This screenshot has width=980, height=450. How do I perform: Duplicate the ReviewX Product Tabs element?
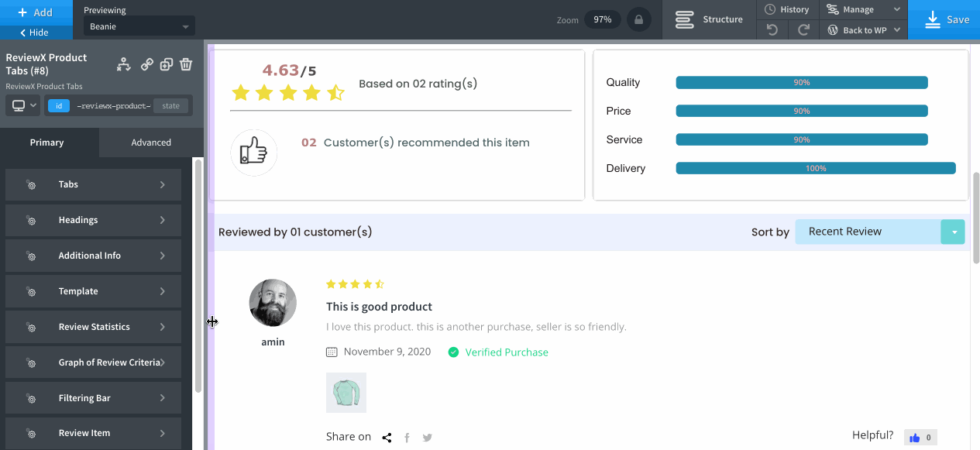click(x=166, y=65)
